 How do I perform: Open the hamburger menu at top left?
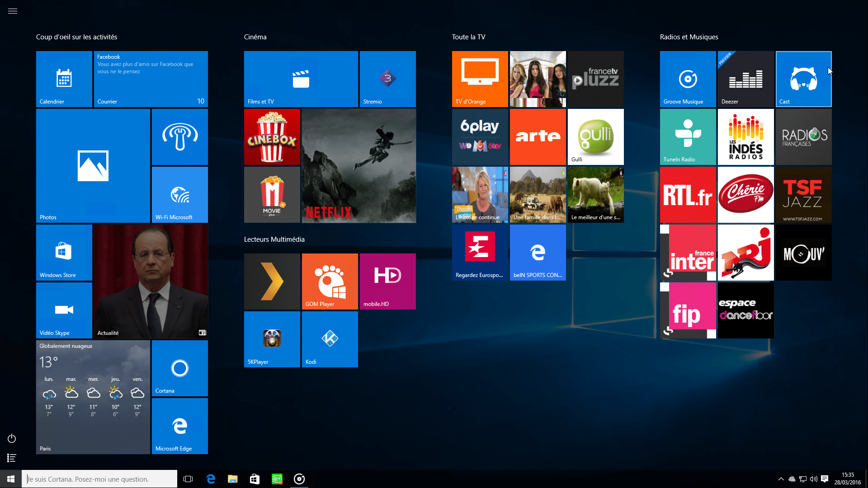12,11
